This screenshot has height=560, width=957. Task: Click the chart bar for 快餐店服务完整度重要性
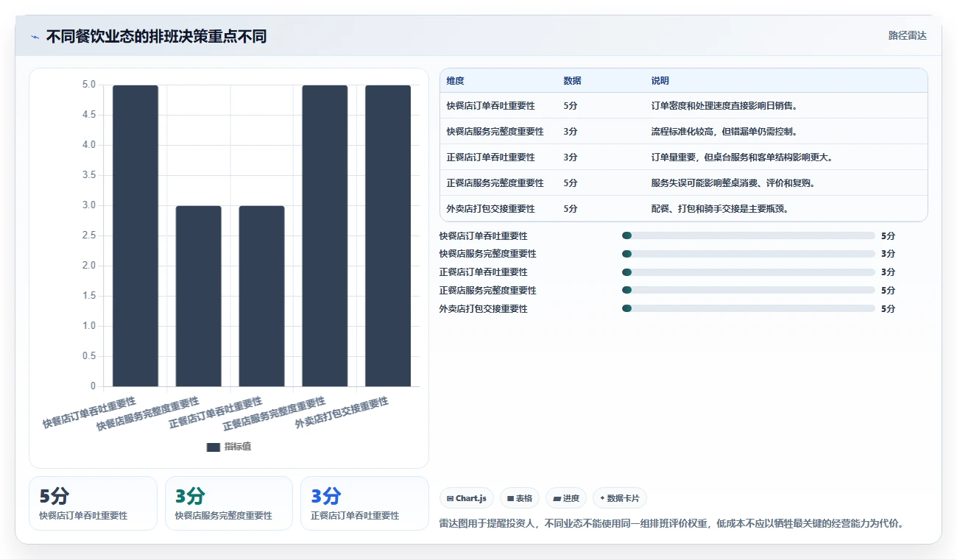click(199, 296)
